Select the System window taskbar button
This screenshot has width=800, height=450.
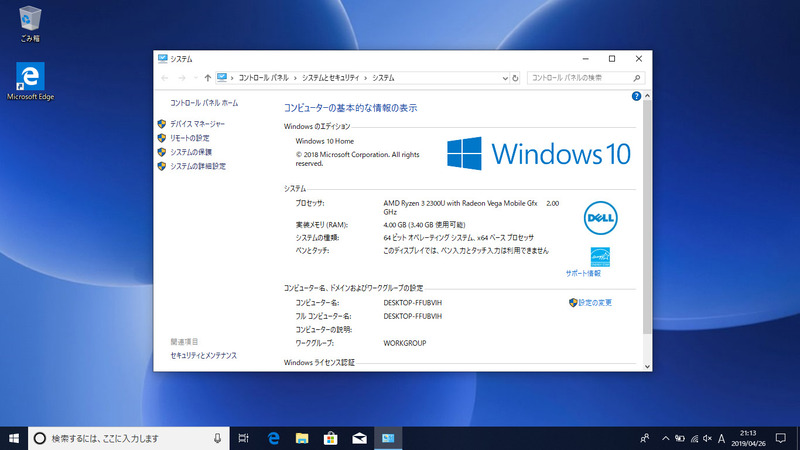[388, 438]
